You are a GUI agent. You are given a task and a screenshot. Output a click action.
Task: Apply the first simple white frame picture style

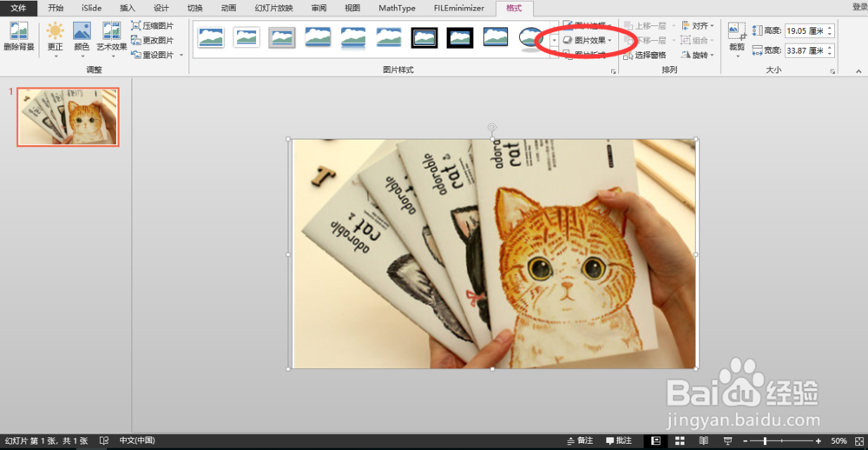pyautogui.click(x=211, y=37)
